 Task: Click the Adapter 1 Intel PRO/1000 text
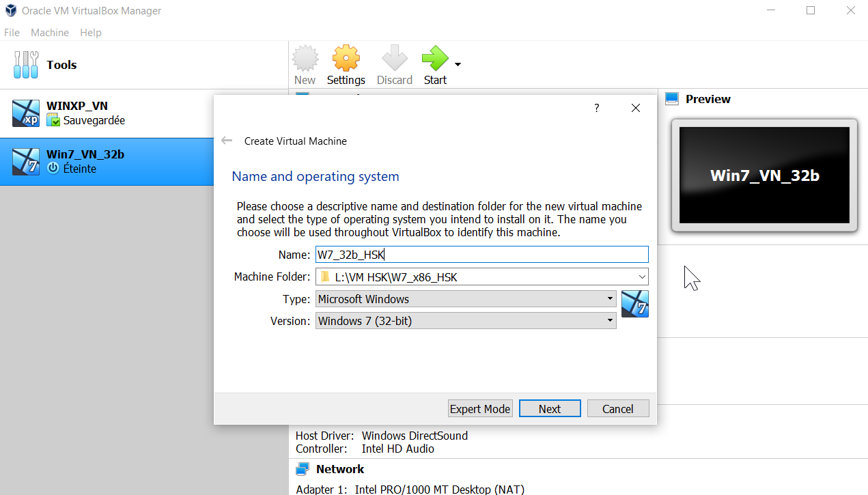(x=410, y=490)
